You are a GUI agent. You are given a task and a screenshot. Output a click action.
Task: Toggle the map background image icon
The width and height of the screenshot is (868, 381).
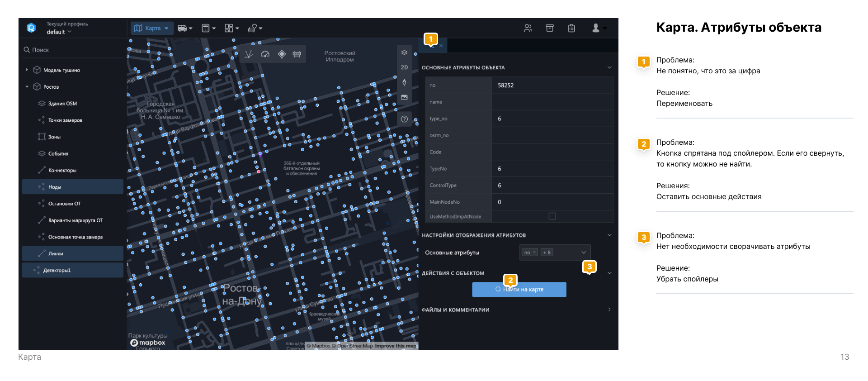coord(404,97)
